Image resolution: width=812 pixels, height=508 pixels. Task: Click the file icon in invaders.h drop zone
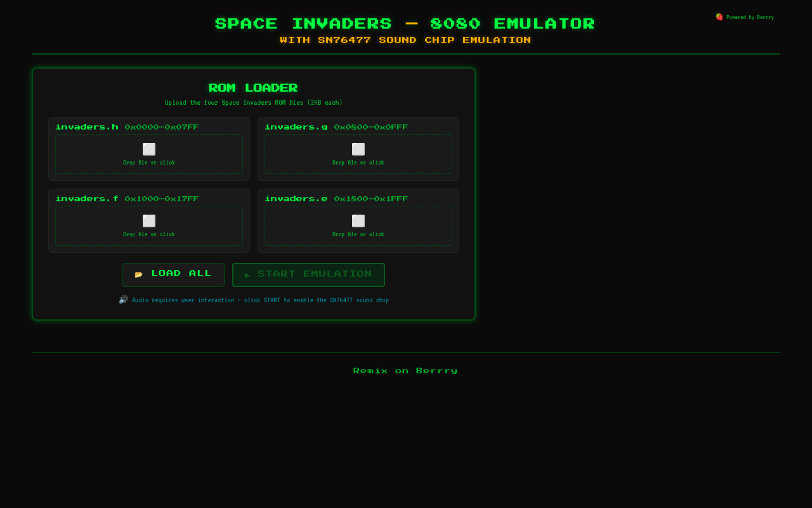(149, 149)
